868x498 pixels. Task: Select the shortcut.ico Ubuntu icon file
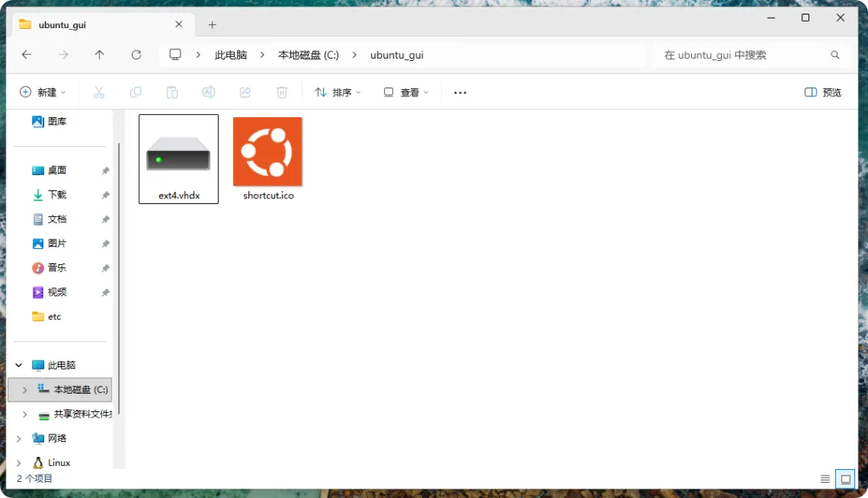click(268, 159)
